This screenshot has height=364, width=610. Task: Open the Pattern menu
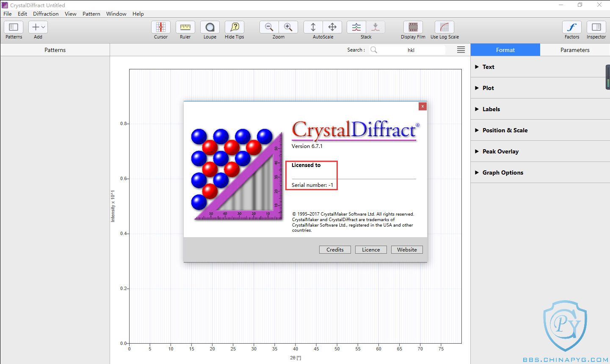(x=91, y=14)
